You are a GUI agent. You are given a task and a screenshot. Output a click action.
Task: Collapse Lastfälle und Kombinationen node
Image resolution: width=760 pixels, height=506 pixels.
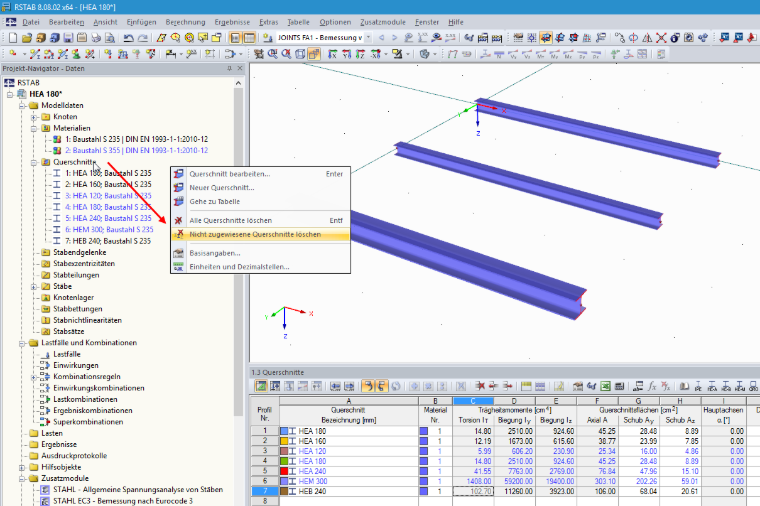[x=22, y=343]
